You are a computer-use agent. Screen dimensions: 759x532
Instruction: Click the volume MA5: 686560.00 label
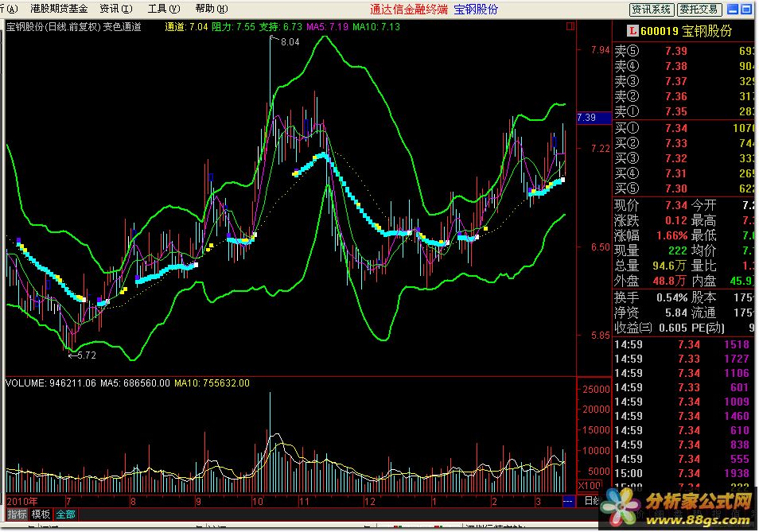coord(135,383)
